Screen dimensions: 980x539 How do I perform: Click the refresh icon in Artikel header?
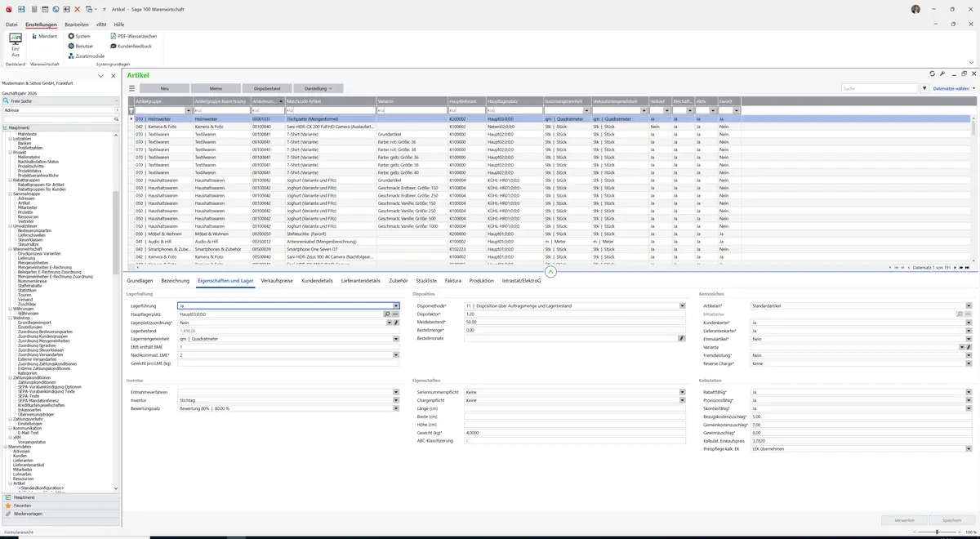tap(932, 74)
